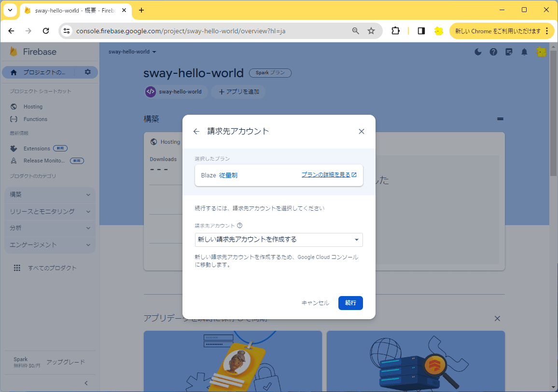Screen dimensions: 558x392
Task: Go back using the browser back arrow
Action: point(12,31)
